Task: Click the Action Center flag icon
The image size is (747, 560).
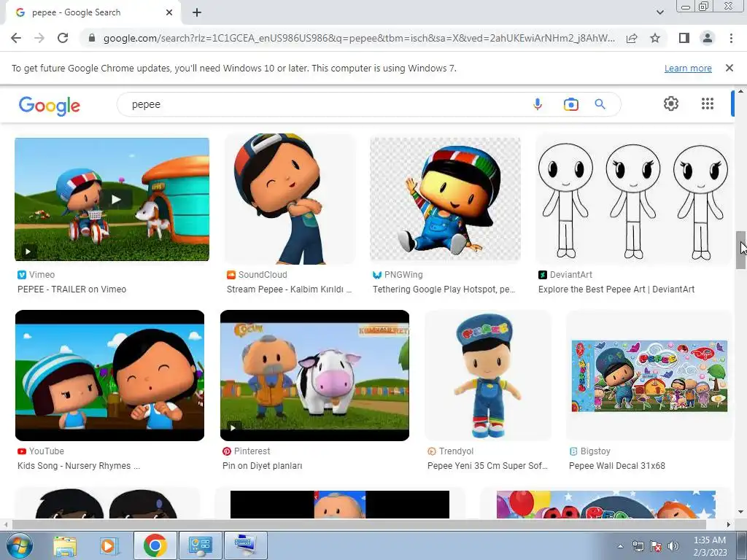Action: [656, 546]
